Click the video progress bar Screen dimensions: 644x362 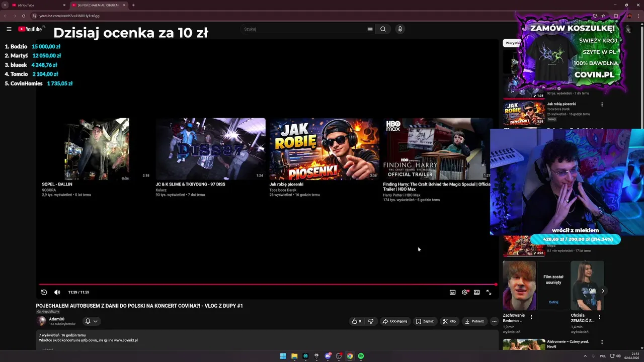click(267, 285)
